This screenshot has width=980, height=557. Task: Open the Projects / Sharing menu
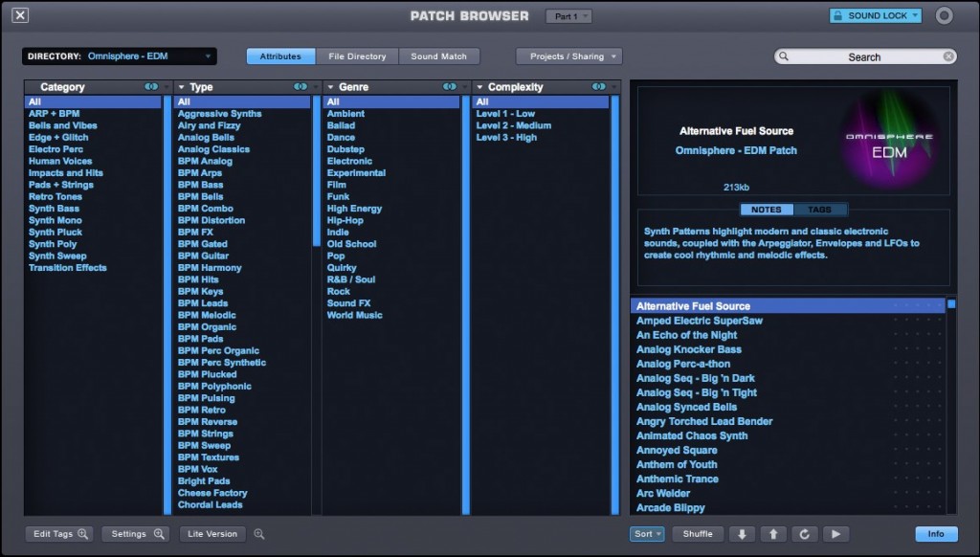[x=568, y=56]
